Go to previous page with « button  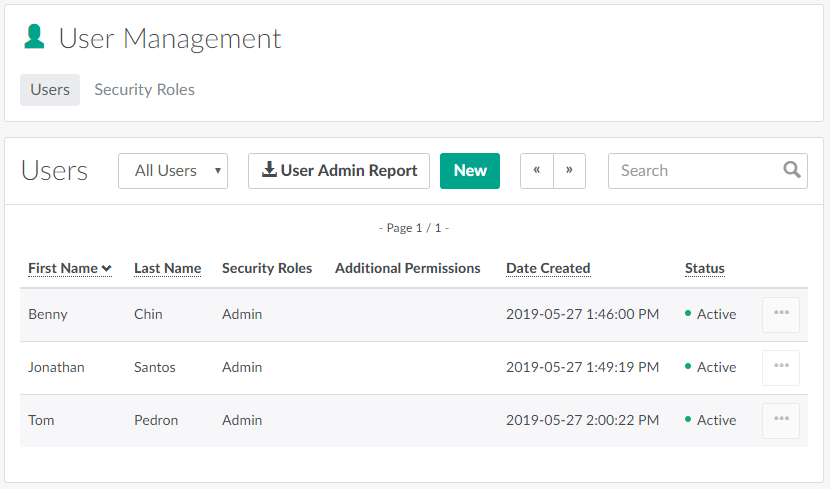point(537,170)
